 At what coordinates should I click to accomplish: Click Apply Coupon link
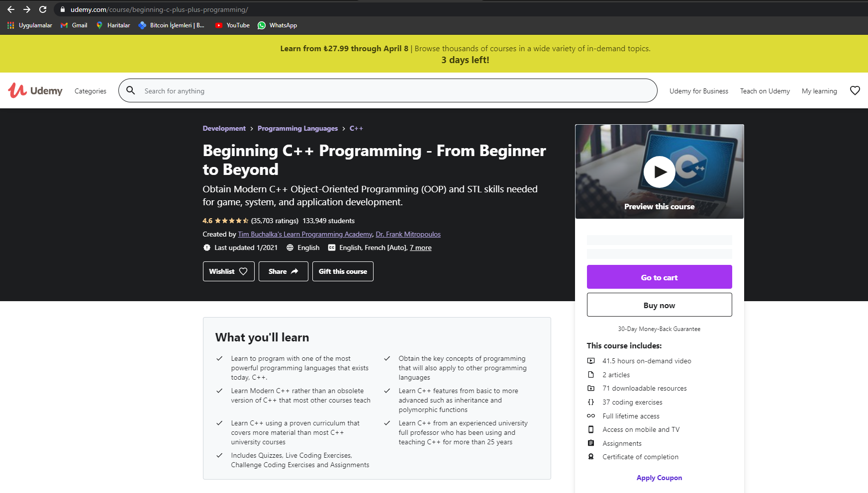(660, 478)
